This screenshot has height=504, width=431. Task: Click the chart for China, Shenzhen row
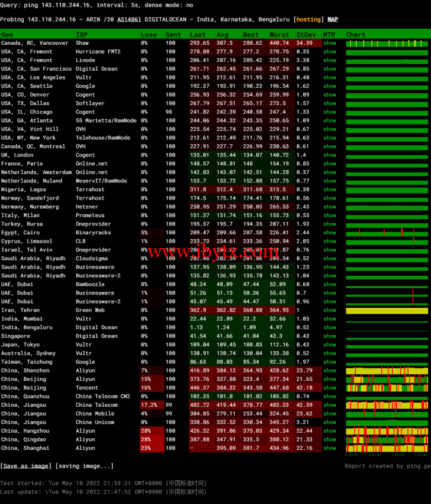(x=387, y=371)
